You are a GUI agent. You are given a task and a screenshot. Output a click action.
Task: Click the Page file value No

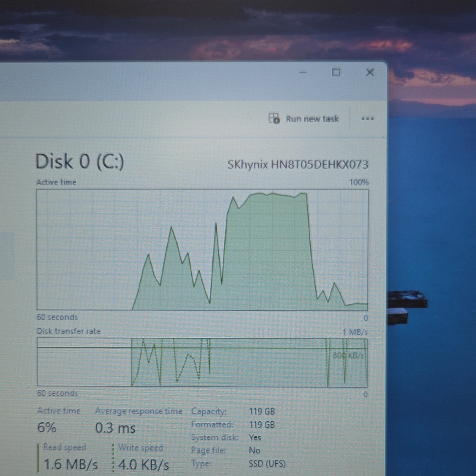(255, 451)
